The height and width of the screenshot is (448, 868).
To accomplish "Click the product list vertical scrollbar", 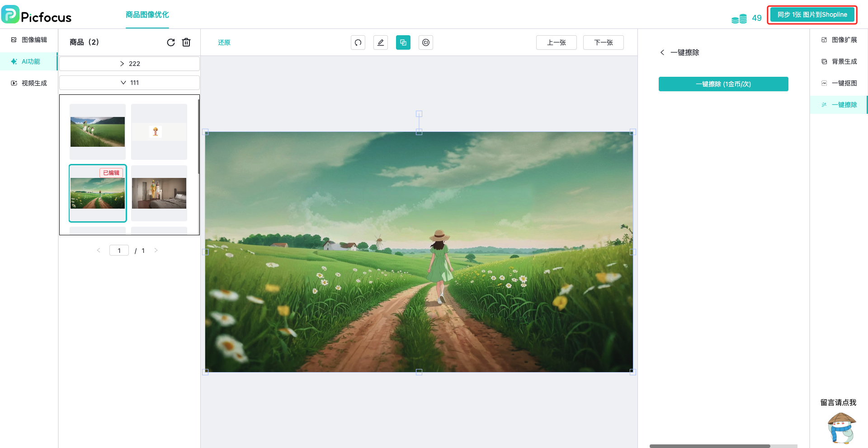I will click(x=198, y=136).
